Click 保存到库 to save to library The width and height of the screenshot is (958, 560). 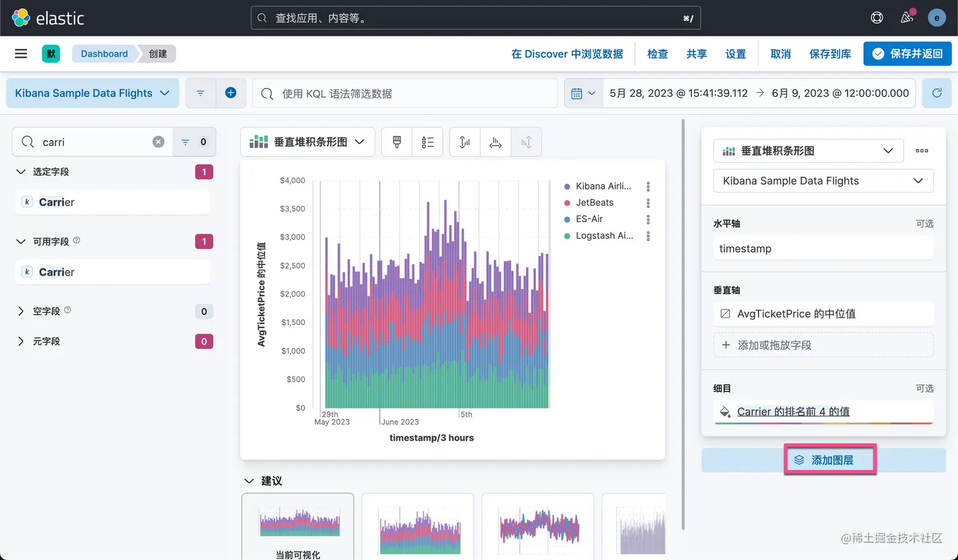click(830, 54)
